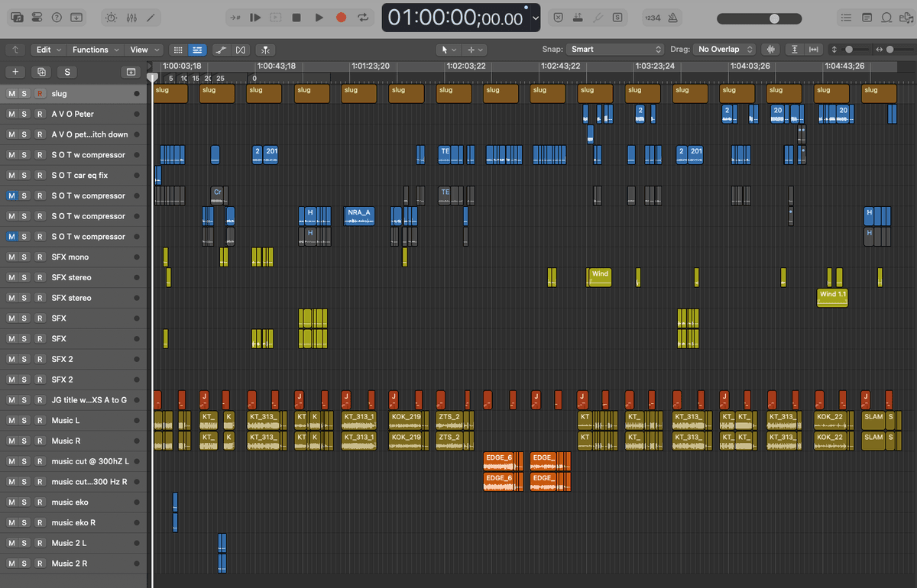This screenshot has height=588, width=917.
Task: Open the Mixer from the control bar
Action: point(131,17)
